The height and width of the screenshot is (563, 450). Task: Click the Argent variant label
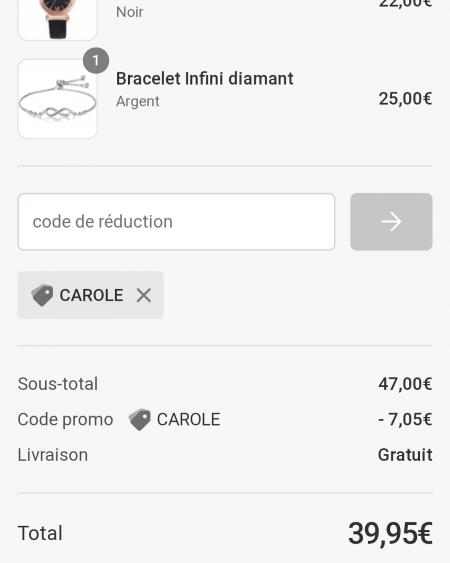coord(138,101)
